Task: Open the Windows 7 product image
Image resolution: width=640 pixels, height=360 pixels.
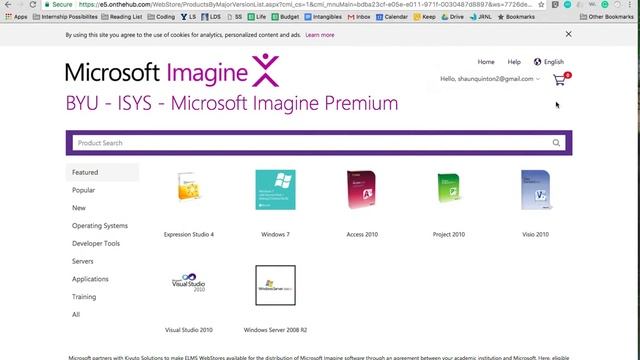Action: coord(276,190)
